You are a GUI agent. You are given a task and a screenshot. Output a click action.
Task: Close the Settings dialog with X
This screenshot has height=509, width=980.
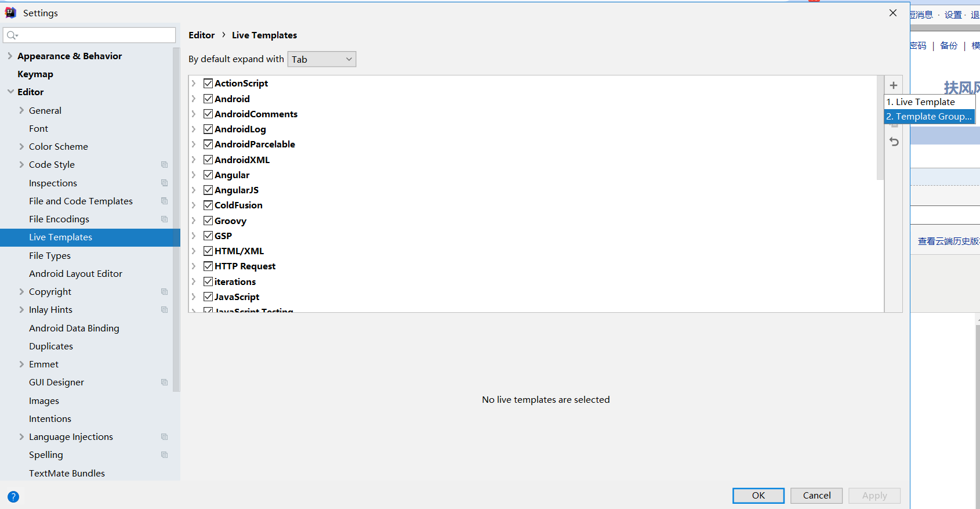point(893,13)
